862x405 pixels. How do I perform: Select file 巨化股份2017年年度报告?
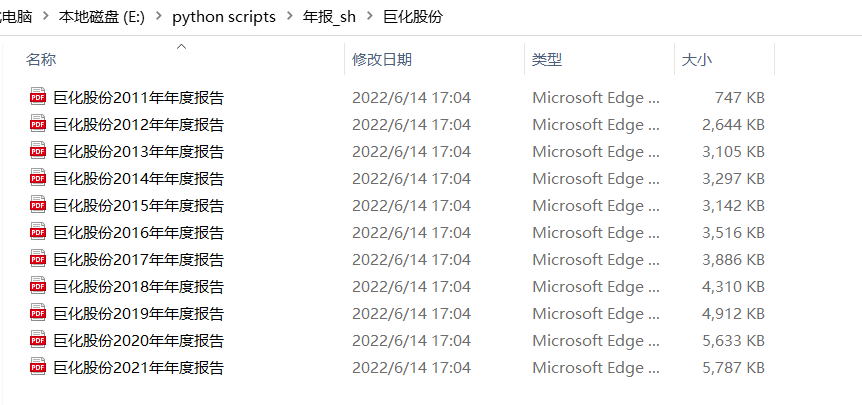(138, 259)
